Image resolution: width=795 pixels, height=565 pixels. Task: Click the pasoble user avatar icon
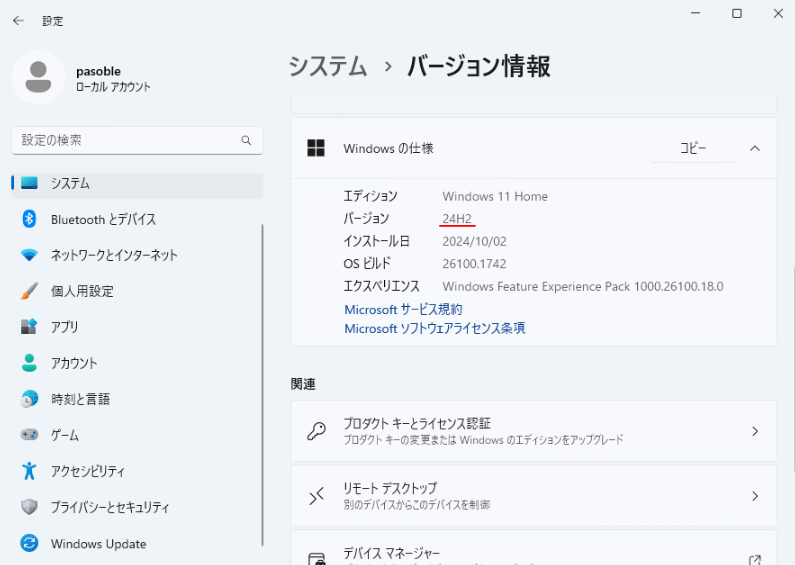coord(38,78)
